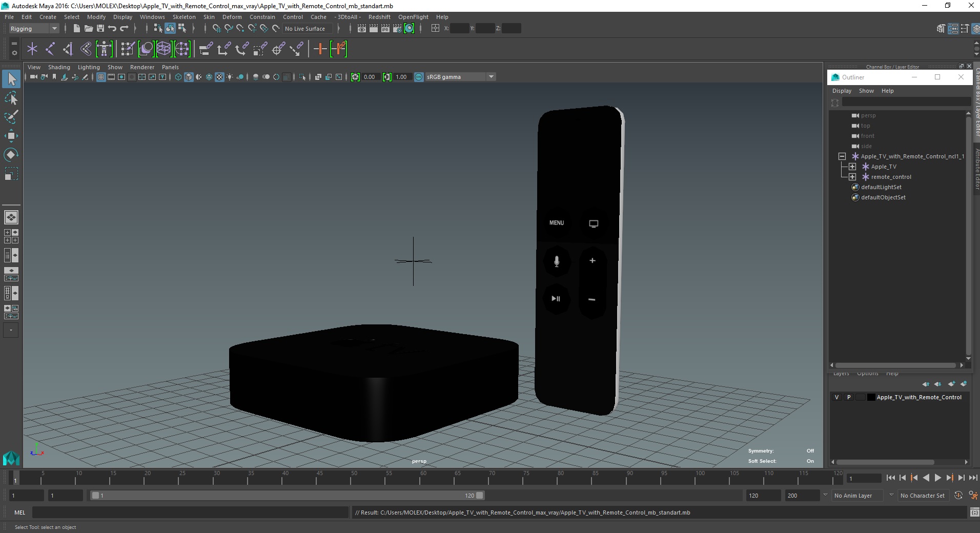Click the Render Current Frame icon
Viewport: 980px width, 533px height.
tap(373, 29)
